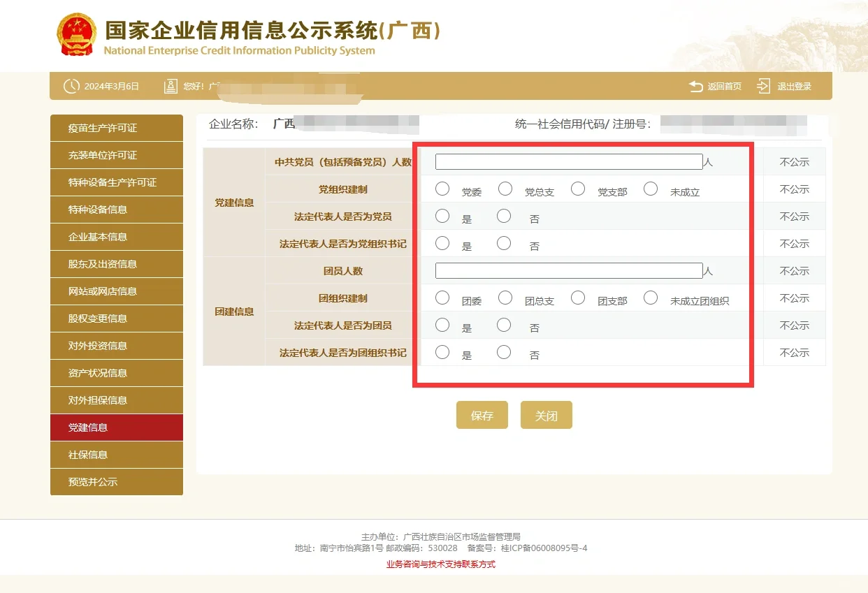The width and height of the screenshot is (868, 593).
Task: Select 团总支 radio button
Action: (x=505, y=298)
